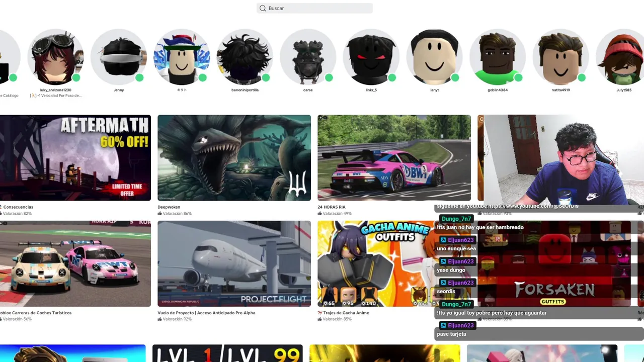Open goblin4384's friend avatar
Viewport: 644px width, 362px height.
click(498, 57)
